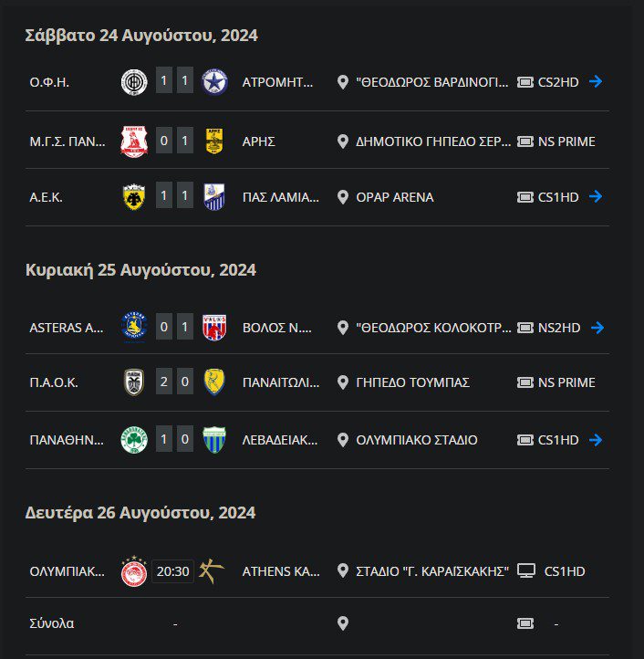Open the Ο.Φ.Η. match details arrow

pos(596,81)
